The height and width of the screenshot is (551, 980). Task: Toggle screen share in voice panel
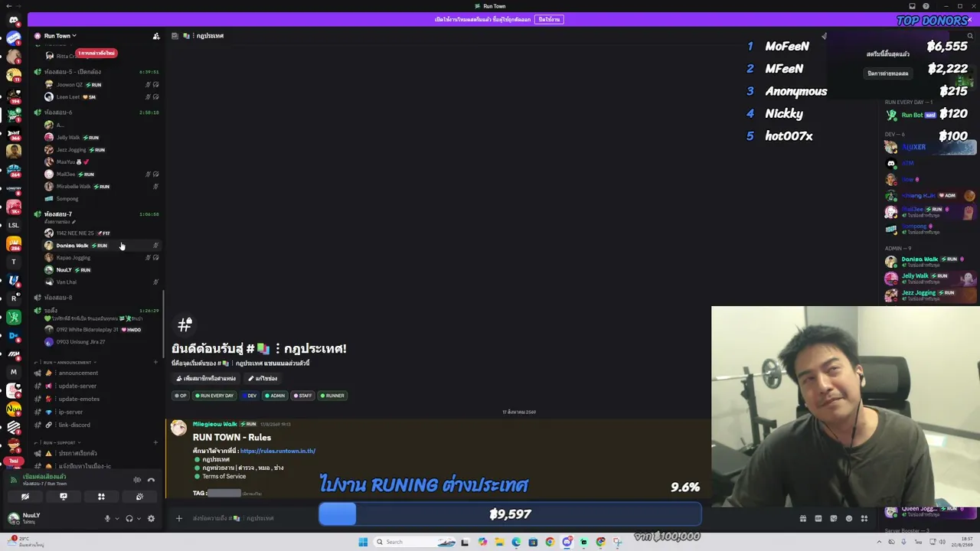(x=63, y=497)
